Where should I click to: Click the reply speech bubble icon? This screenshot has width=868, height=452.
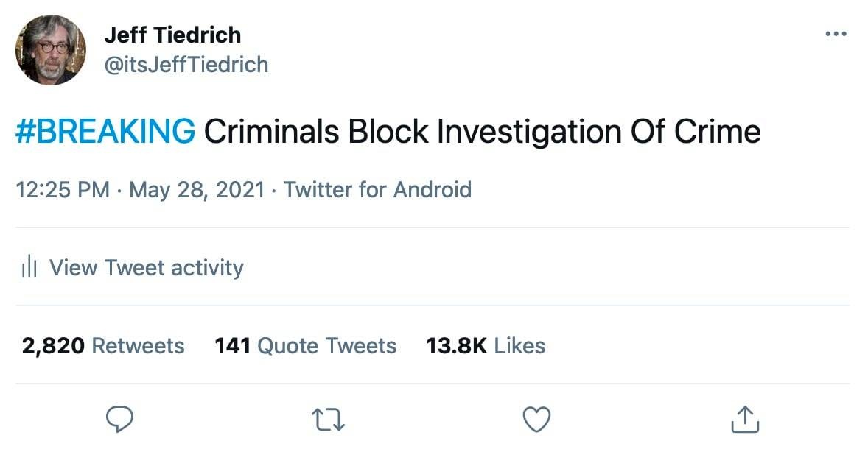[119, 419]
